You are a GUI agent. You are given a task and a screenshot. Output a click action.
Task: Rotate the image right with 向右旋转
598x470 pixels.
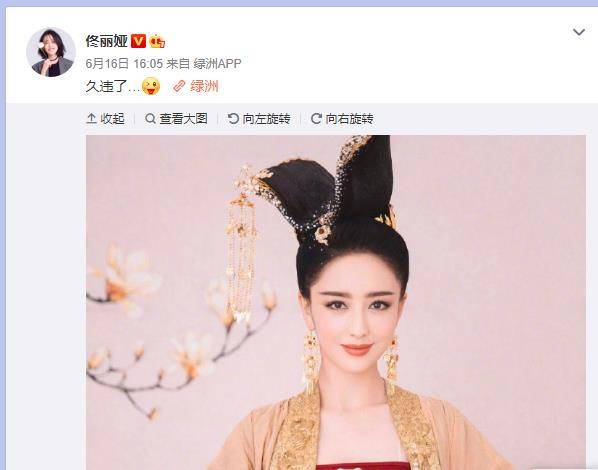coord(349,119)
